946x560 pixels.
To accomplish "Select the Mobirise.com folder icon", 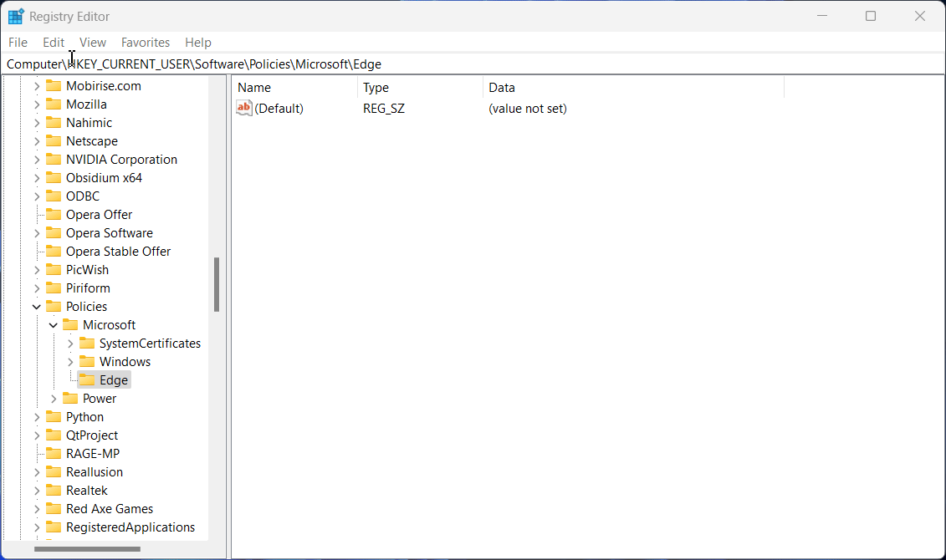I will pyautogui.click(x=54, y=85).
